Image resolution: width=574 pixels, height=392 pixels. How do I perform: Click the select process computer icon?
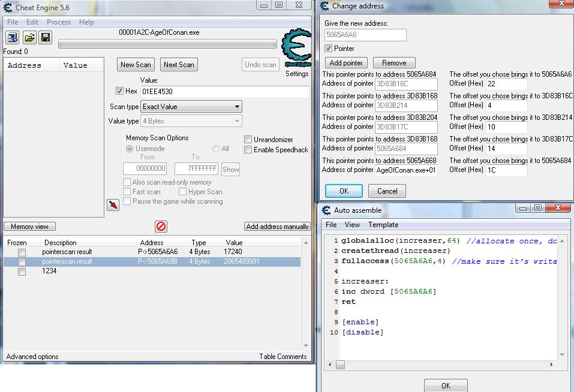point(13,37)
